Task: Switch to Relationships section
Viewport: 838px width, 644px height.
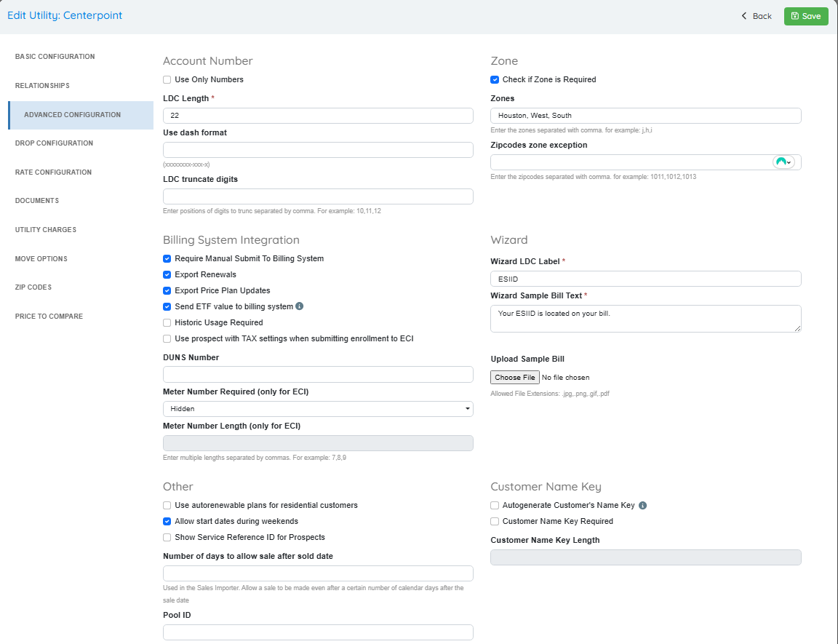Action: (x=42, y=86)
